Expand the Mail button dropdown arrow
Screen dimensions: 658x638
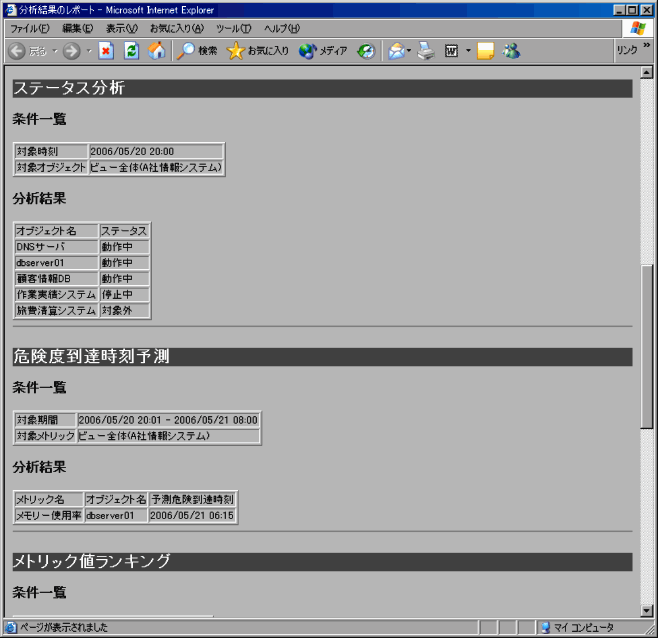[x=409, y=51]
